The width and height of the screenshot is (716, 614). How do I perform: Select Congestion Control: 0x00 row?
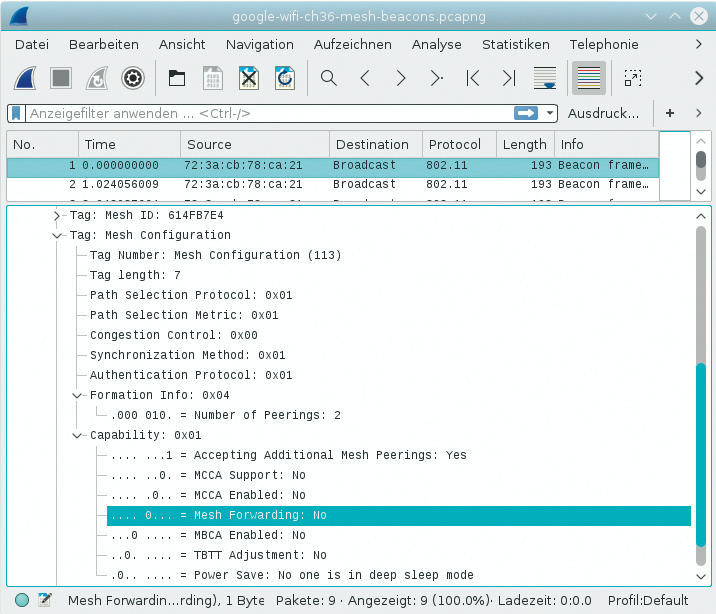pos(174,336)
